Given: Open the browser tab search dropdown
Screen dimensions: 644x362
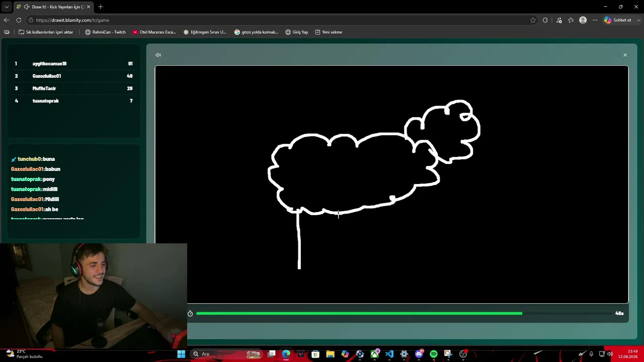Looking at the screenshot, I should click(7, 7).
